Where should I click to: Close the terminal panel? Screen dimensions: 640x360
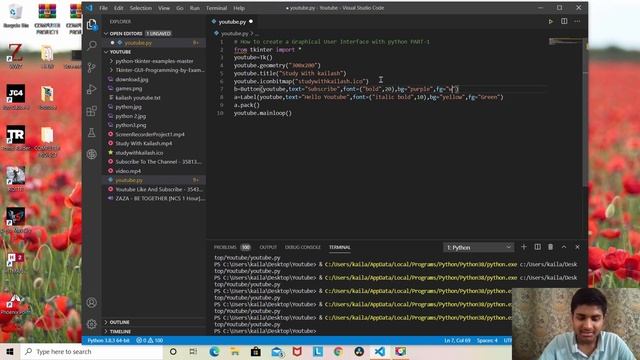[578, 247]
